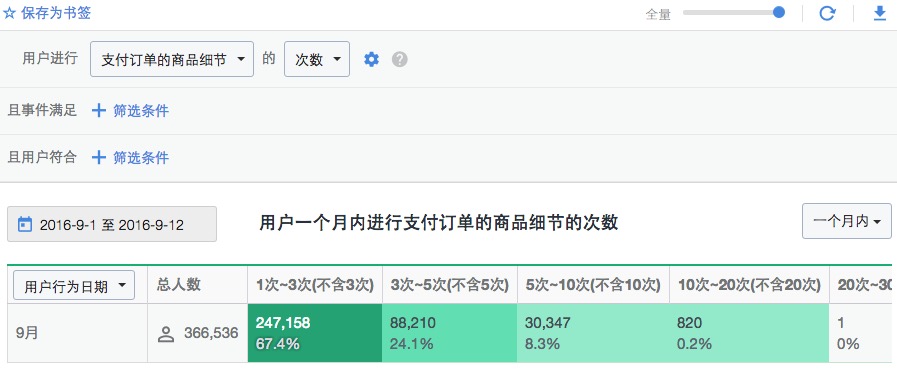
Task: Open the 次数 metric dropdown
Action: pyautogui.click(x=317, y=59)
